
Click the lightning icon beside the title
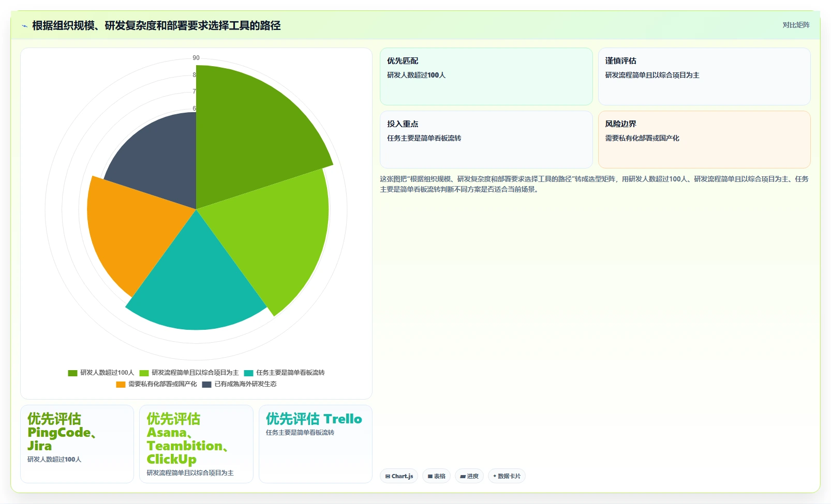coord(24,26)
